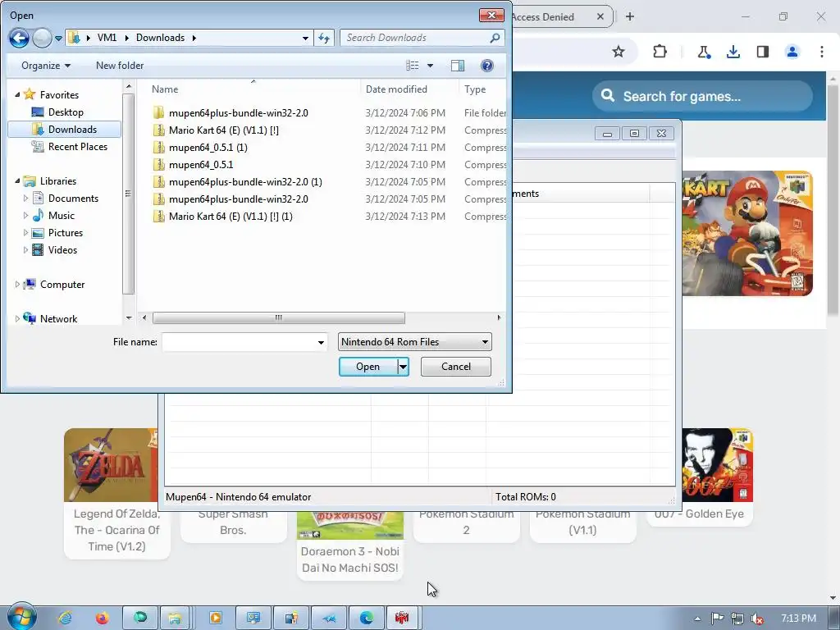Open the Mario Kart cover thumbnail
The width and height of the screenshot is (840, 630).
(x=746, y=233)
